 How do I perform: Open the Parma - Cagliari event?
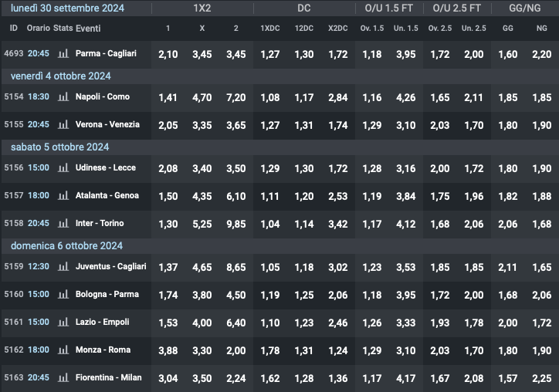coord(106,53)
